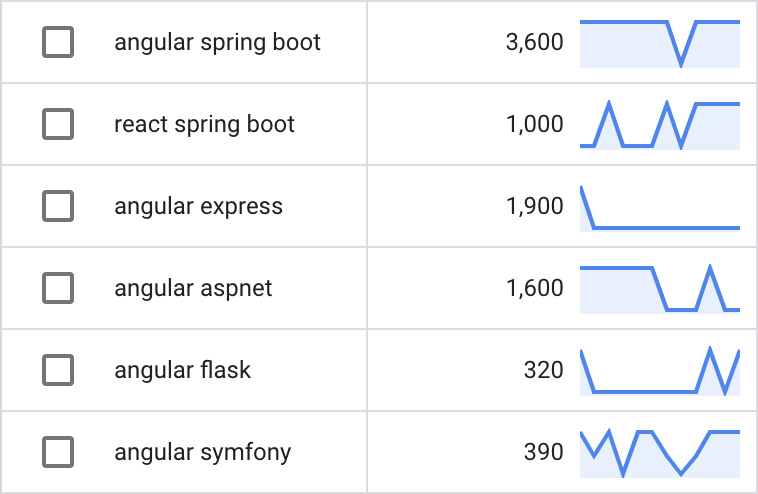Click the angular aspnet trend chart
This screenshot has width=758, height=494.
tap(660, 289)
